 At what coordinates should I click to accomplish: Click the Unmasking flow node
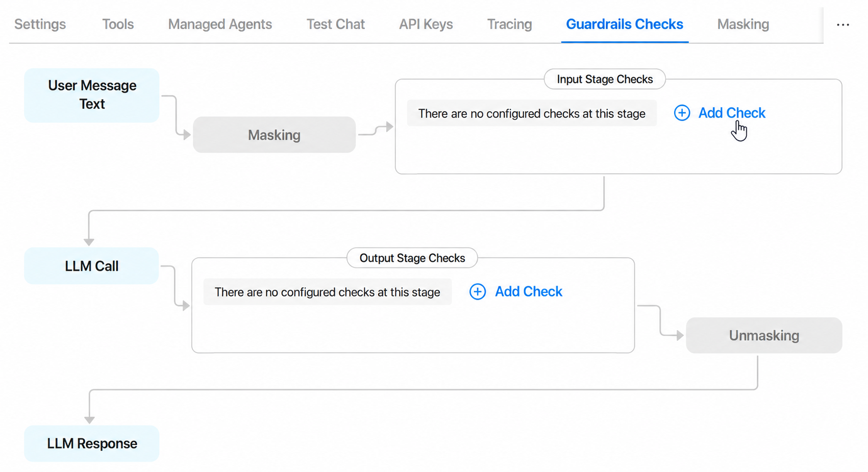click(x=764, y=335)
